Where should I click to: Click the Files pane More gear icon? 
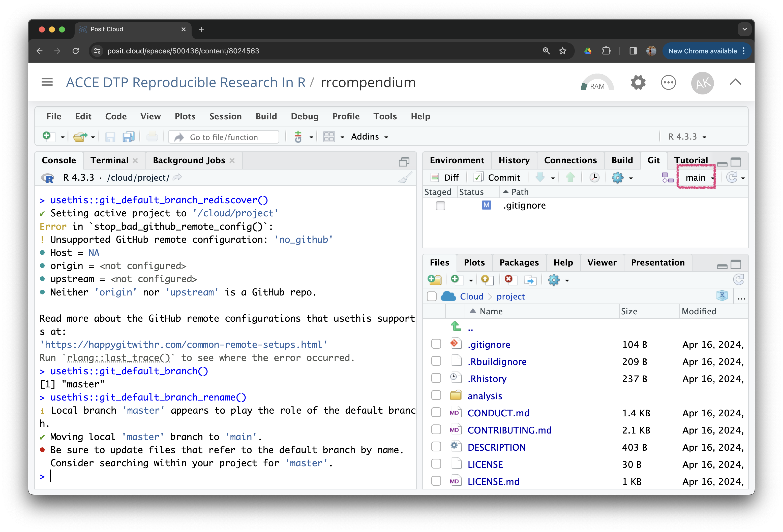coord(554,280)
